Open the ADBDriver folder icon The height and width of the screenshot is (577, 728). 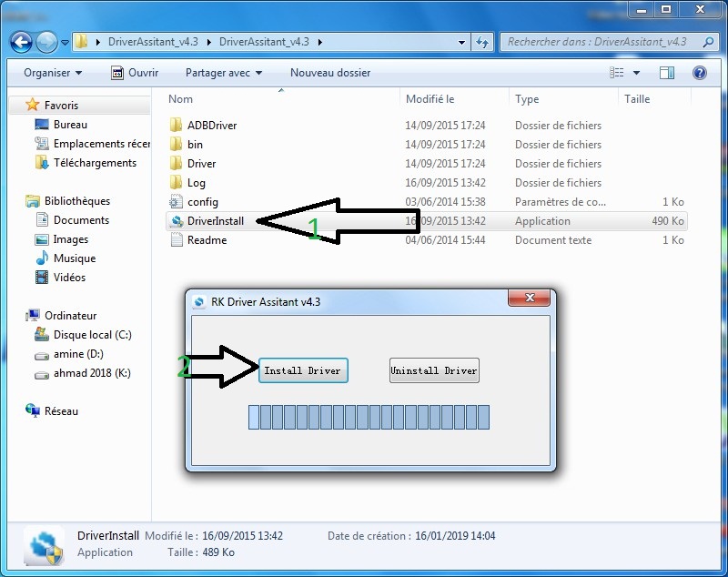tap(177, 126)
